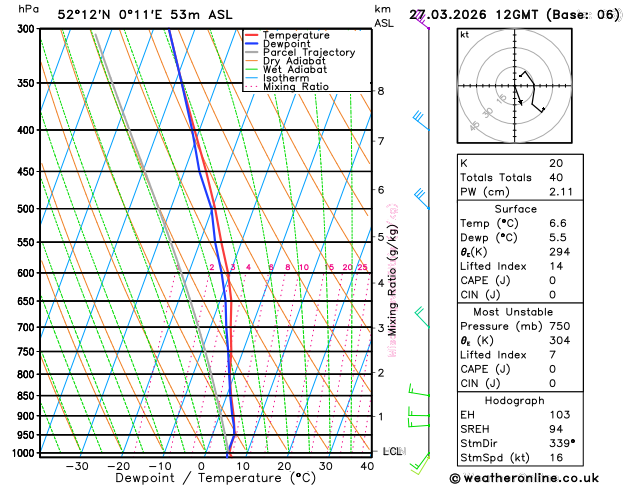Click the blue wind barb at 500 hPa
The height and width of the screenshot is (486, 629).
(x=422, y=199)
